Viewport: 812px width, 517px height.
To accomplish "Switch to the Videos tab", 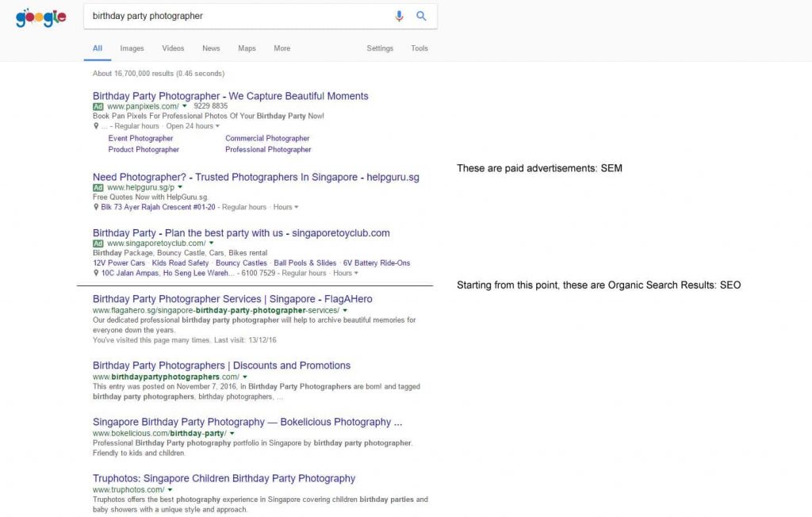I will coord(173,48).
